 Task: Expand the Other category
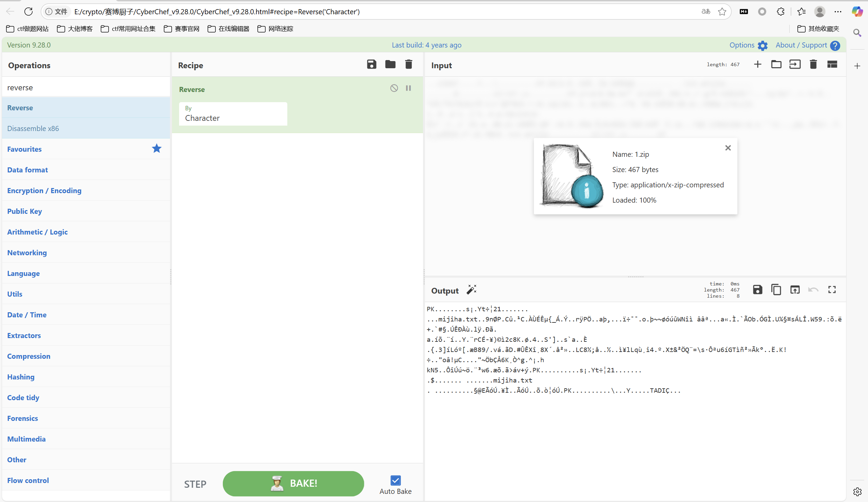click(x=86, y=459)
